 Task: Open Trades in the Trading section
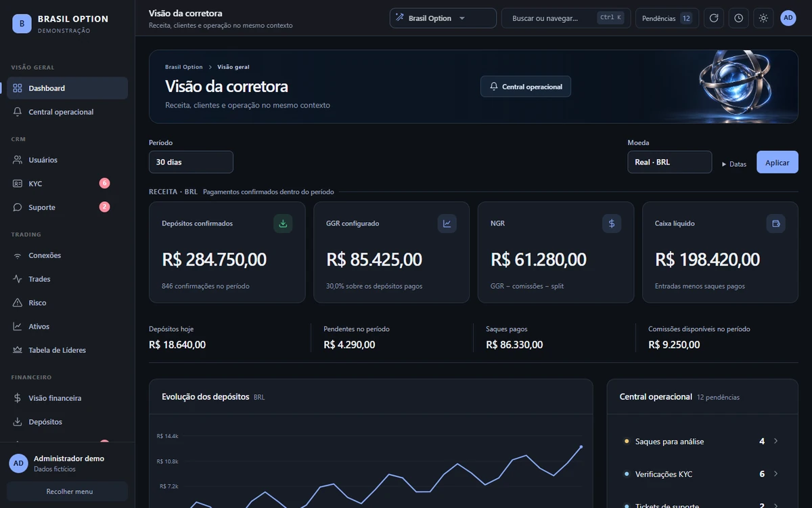67,279
